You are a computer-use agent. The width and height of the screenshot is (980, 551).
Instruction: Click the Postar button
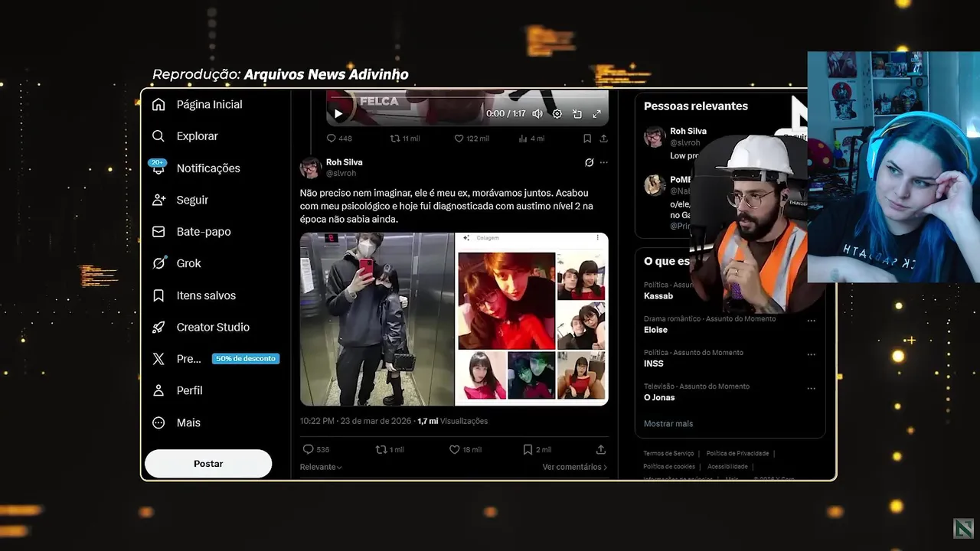click(208, 464)
